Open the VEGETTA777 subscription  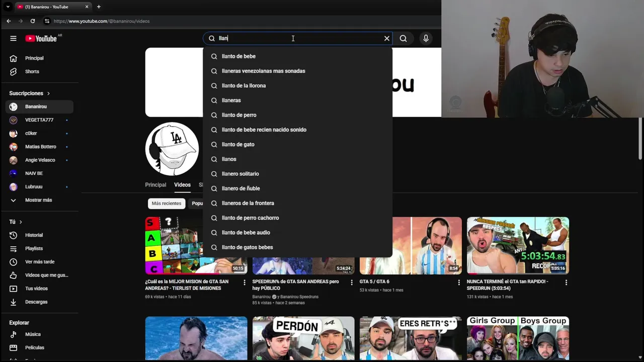(40, 120)
